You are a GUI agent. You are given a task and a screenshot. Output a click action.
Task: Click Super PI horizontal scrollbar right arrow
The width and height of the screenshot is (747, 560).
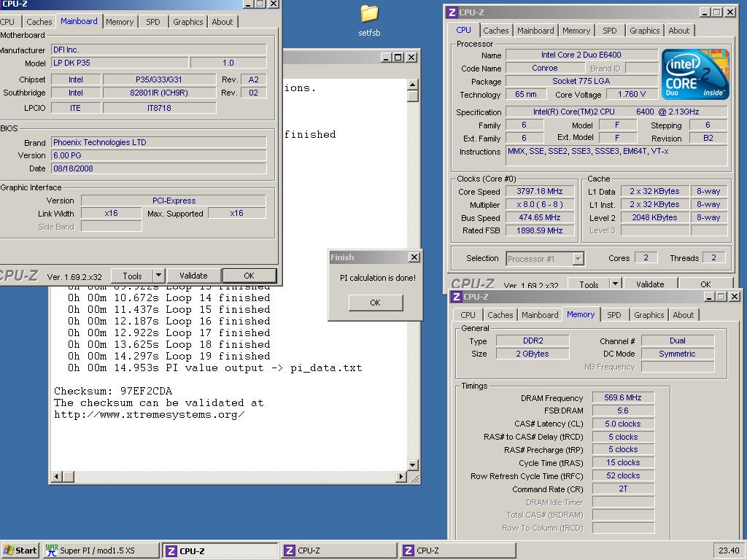coord(401,476)
